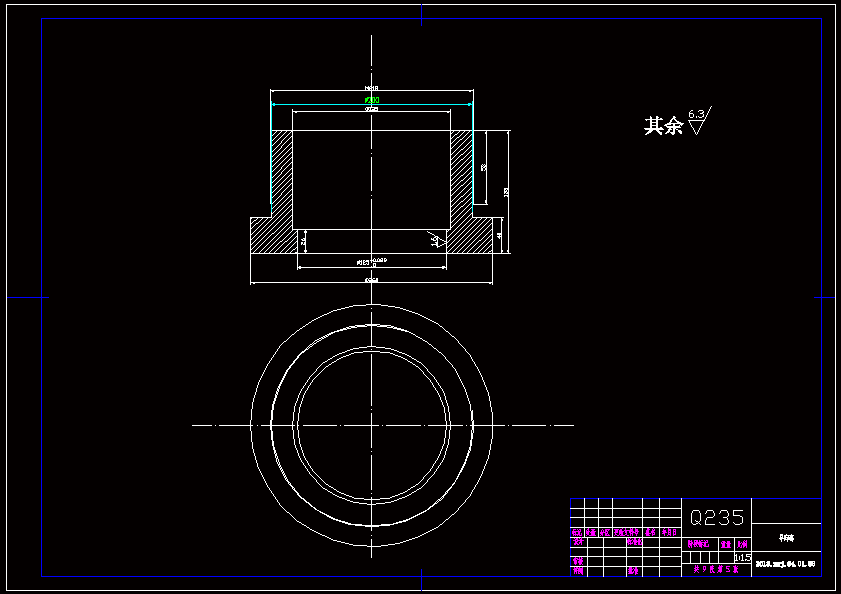Select the 1:1.5 scale value in title block
This screenshot has height=594, width=841.
(743, 558)
